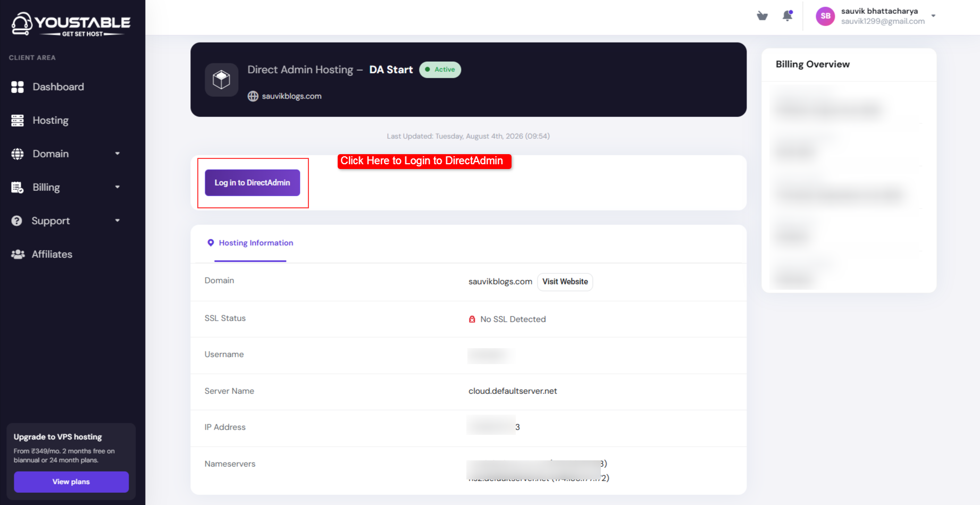Click the sauvikblogs.com link in header card
The width and height of the screenshot is (980, 505).
[x=291, y=96]
